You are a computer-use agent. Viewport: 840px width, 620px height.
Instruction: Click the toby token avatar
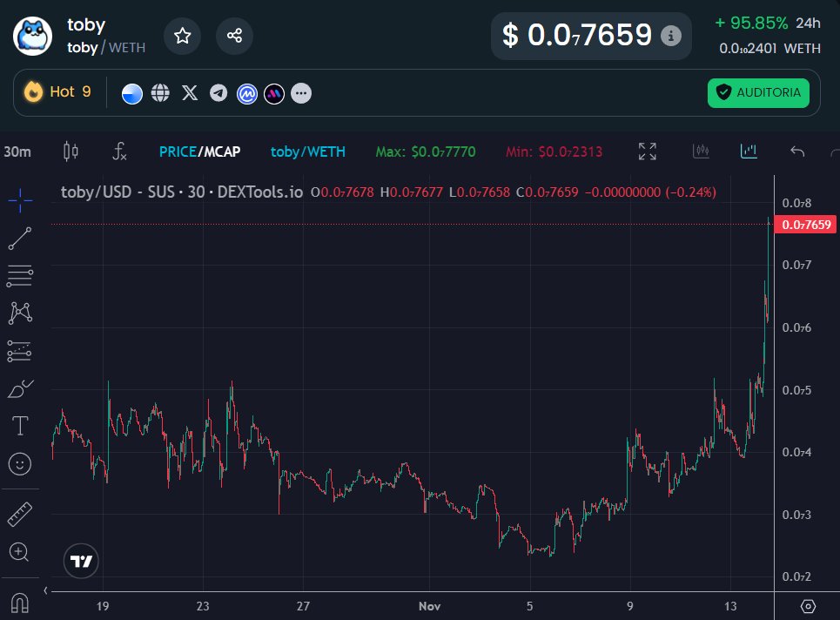click(x=33, y=36)
